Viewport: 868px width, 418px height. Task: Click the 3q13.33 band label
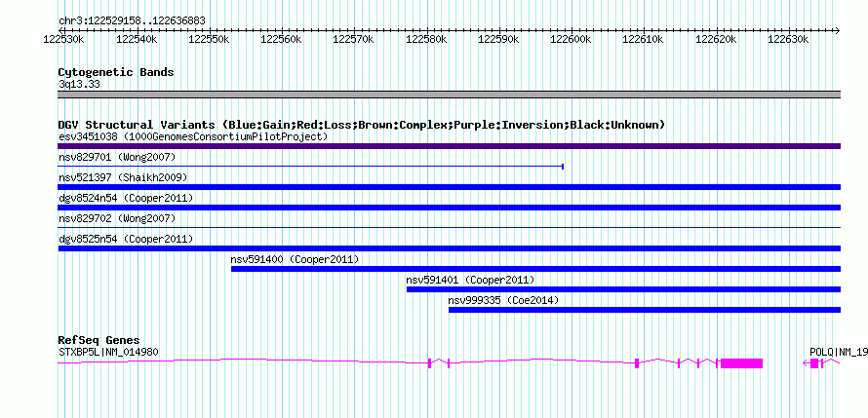click(79, 85)
